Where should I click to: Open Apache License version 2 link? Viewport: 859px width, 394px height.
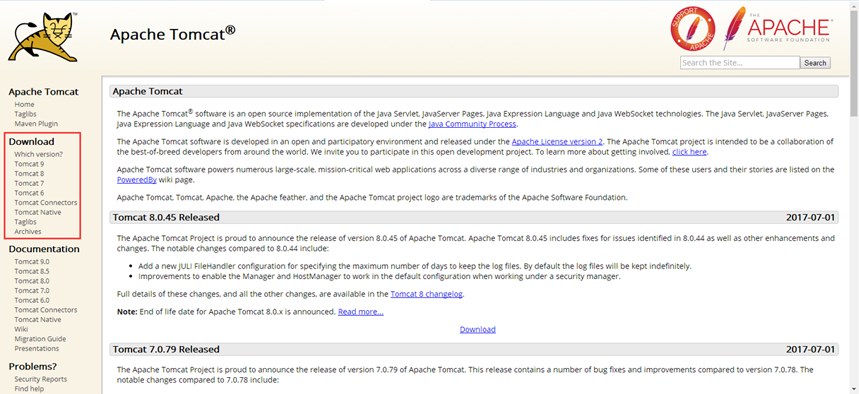[557, 141]
